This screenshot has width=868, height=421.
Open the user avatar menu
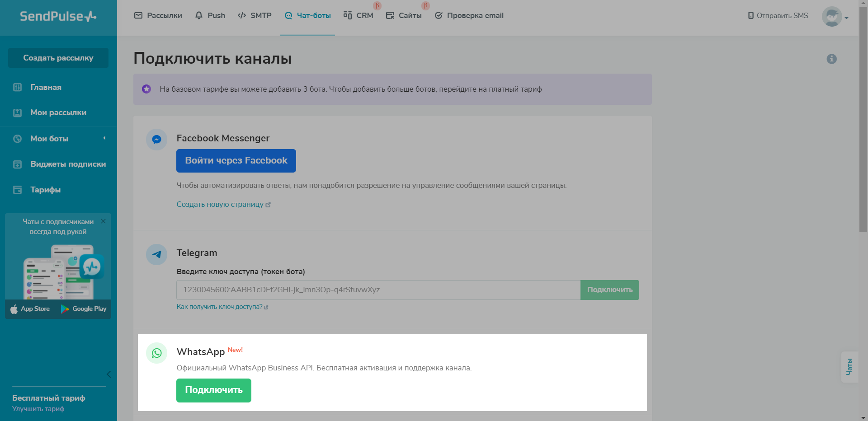835,17
